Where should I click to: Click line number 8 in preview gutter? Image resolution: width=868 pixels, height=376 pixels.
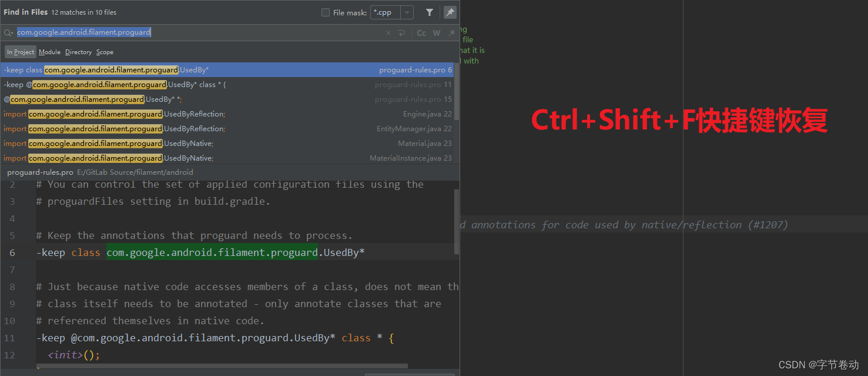tap(12, 287)
